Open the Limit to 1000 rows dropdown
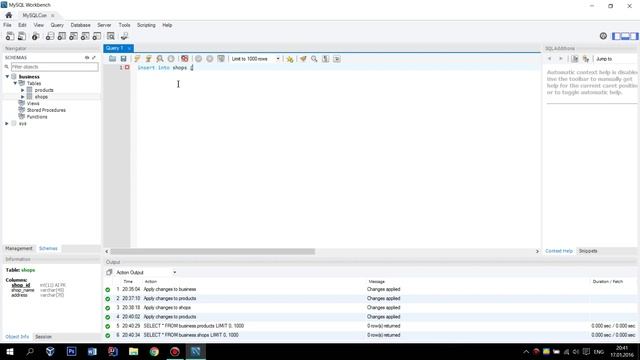Image resolution: width=640 pixels, height=360 pixels. point(256,59)
